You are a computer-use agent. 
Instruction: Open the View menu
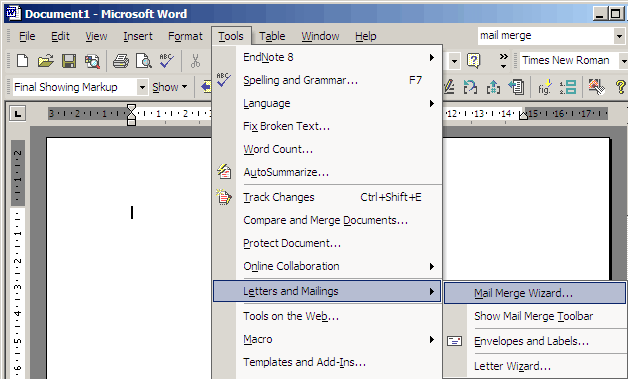click(96, 36)
